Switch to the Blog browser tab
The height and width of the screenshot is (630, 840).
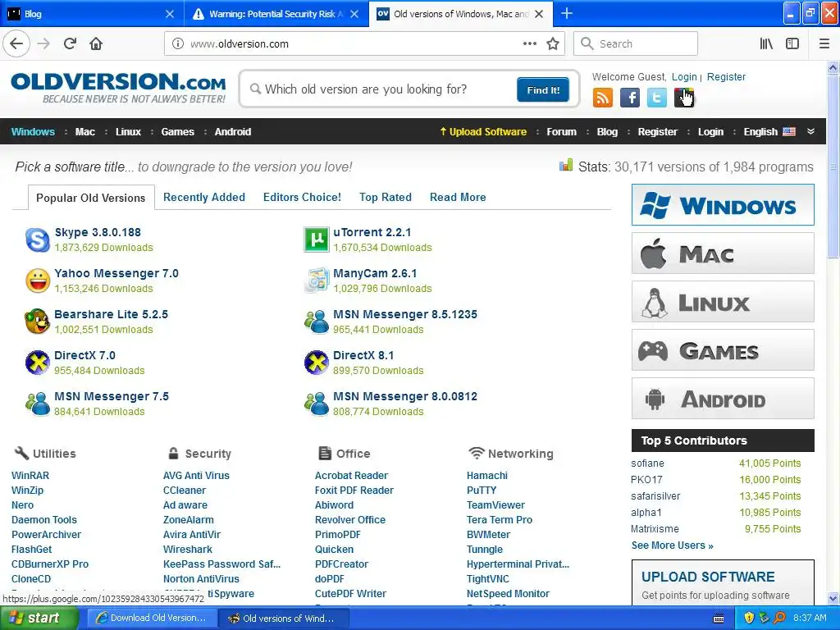[92, 13]
